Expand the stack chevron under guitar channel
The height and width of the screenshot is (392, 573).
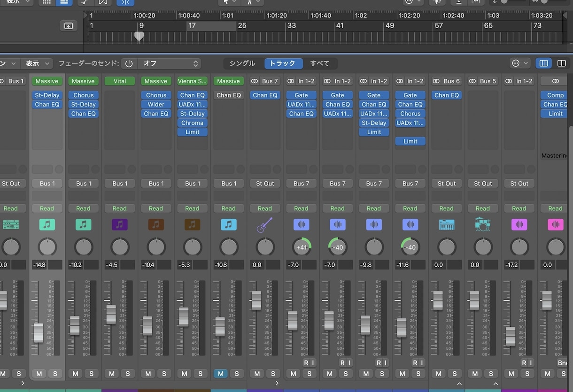coord(277,384)
